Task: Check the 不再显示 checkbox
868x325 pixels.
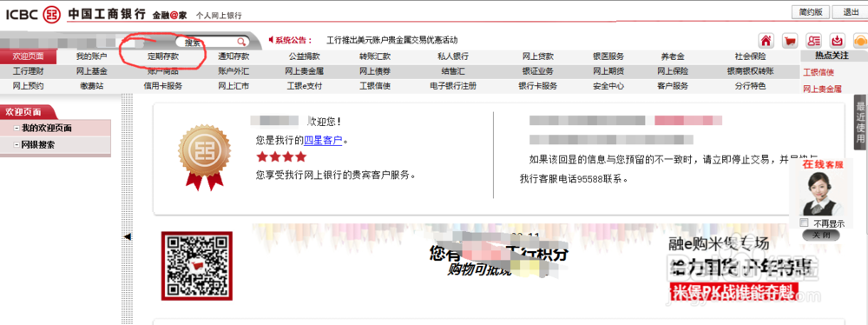Action: tap(805, 223)
